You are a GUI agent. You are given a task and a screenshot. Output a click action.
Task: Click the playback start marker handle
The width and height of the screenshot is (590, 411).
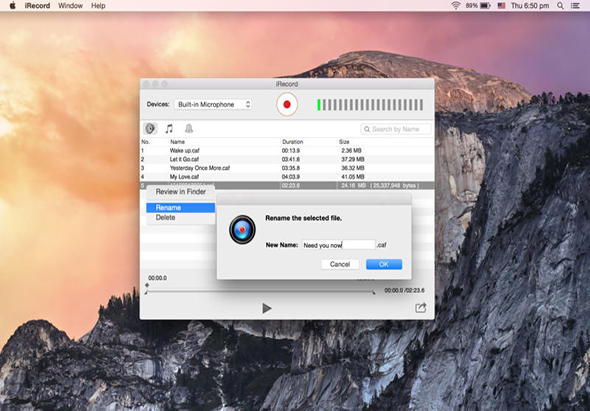point(147,286)
